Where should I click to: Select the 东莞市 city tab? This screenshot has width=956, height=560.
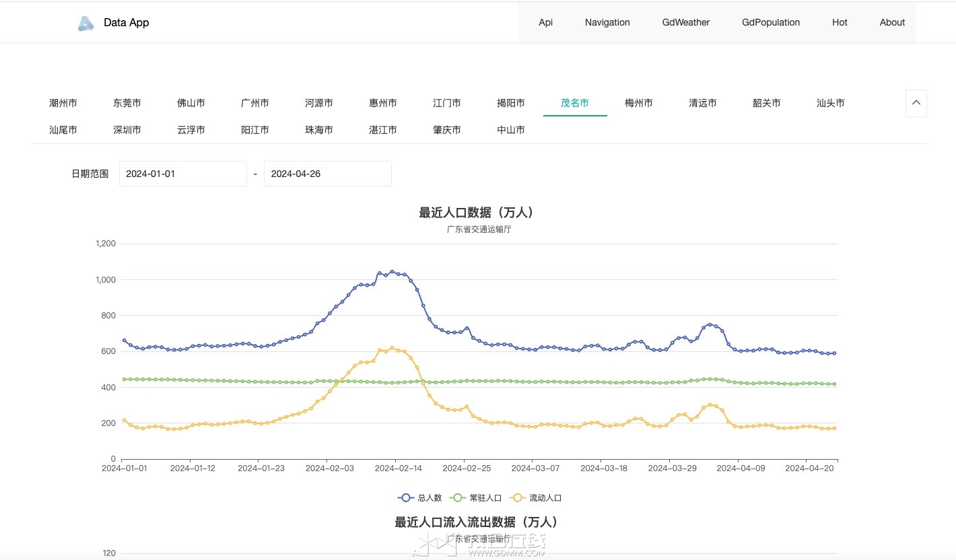pyautogui.click(x=127, y=103)
